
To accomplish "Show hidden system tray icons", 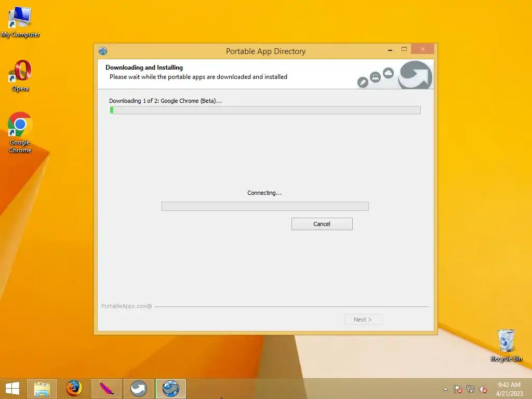I will click(x=445, y=389).
